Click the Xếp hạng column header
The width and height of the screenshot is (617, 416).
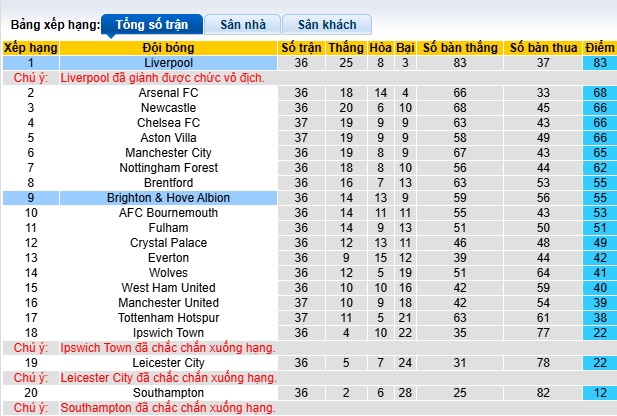point(30,47)
